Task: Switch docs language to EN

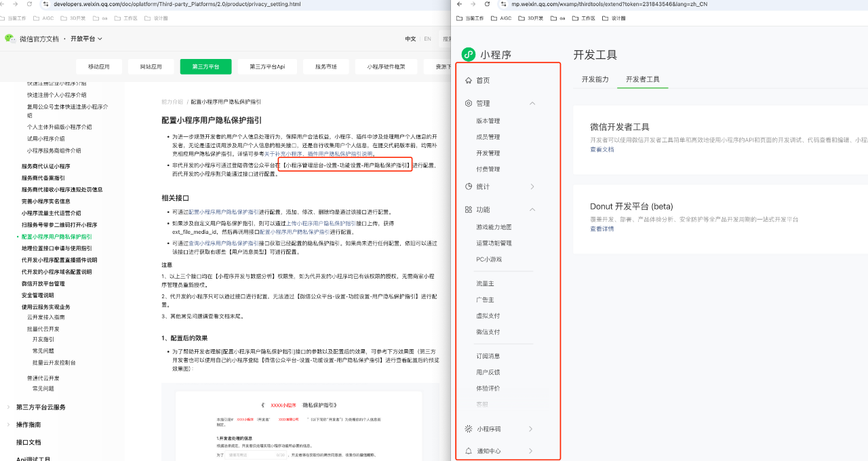Action: click(x=427, y=39)
